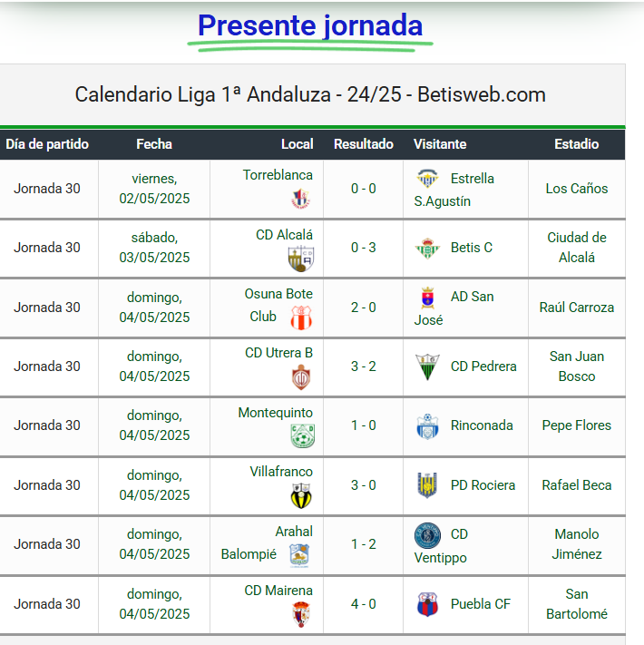Open the Rinconada team link
This screenshot has width=644, height=645.
tap(482, 425)
